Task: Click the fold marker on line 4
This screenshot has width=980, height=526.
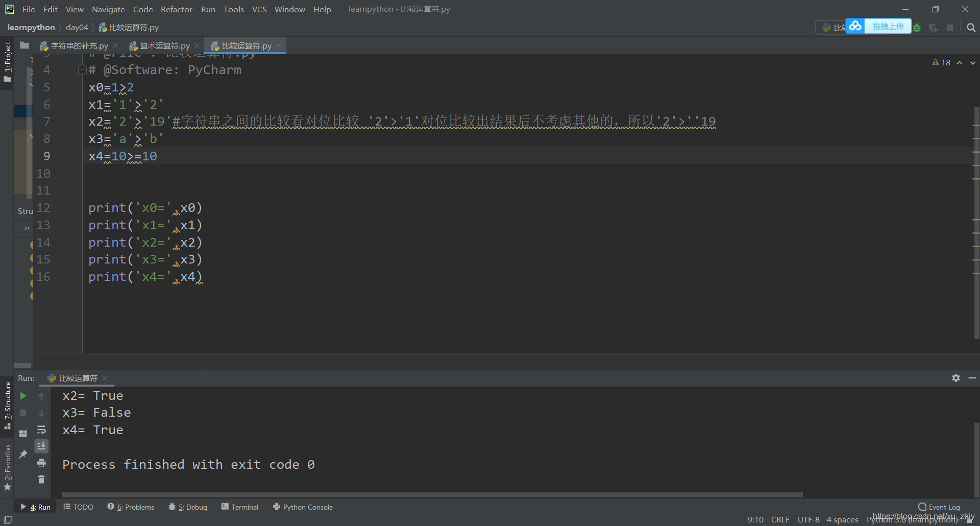Action: click(x=82, y=69)
